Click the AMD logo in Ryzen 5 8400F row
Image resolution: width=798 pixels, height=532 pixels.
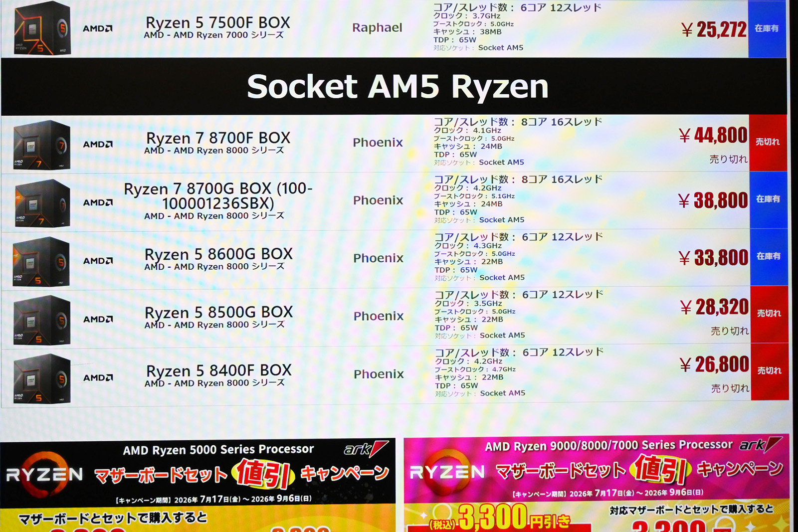[98, 377]
